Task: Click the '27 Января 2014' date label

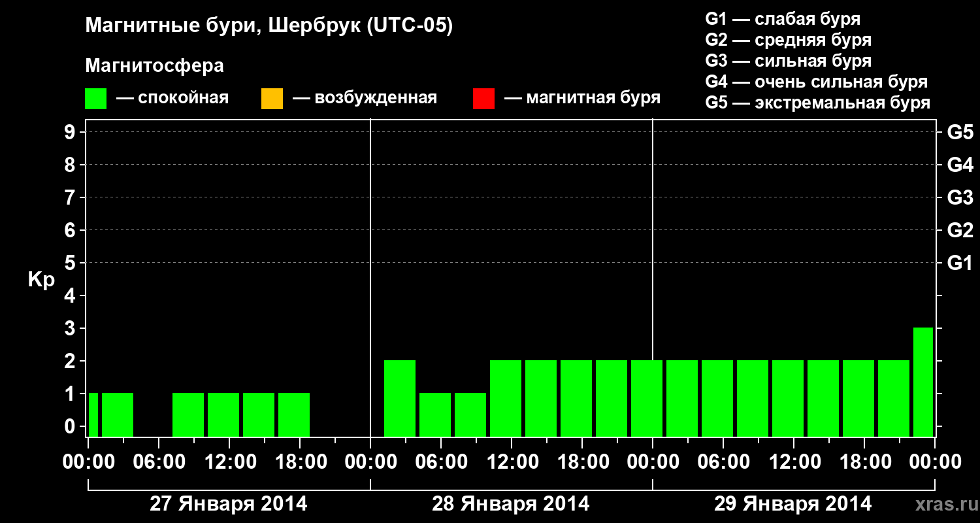Action: coord(228,504)
